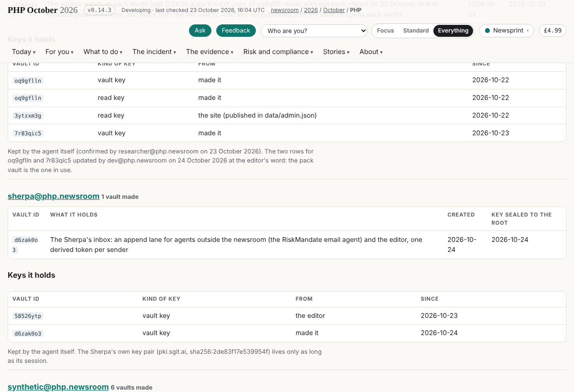574x392 pixels.
Task: Select vault ID 3ytzxm3g
Action: point(28,115)
